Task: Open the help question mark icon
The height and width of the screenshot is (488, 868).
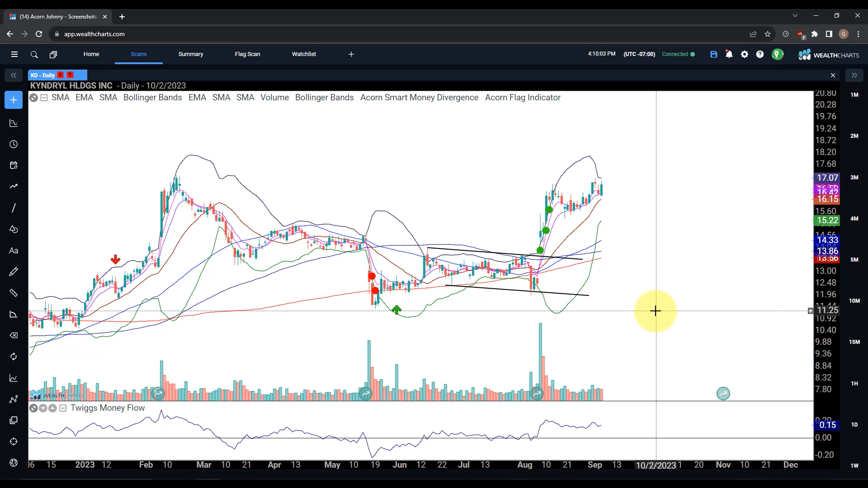Action: click(760, 54)
